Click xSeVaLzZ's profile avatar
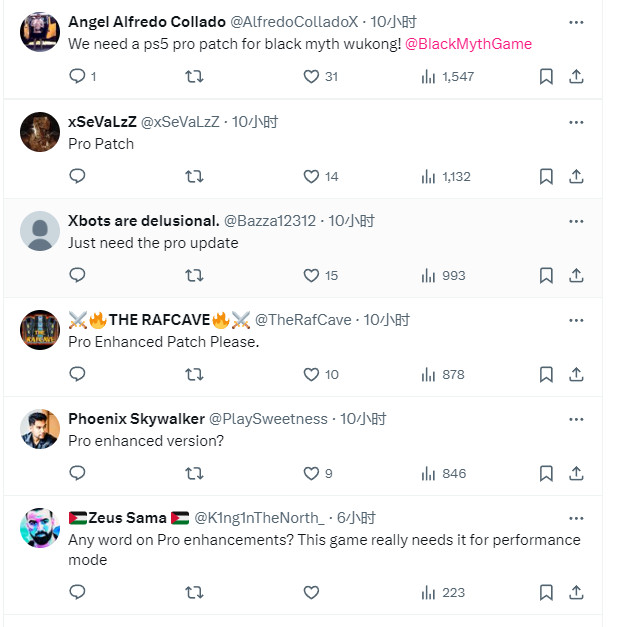 point(40,132)
